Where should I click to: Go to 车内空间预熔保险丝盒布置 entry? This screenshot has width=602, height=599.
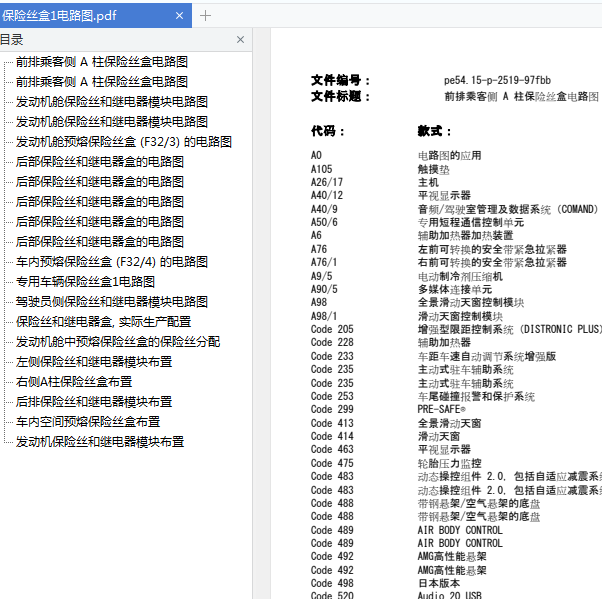[x=88, y=422]
